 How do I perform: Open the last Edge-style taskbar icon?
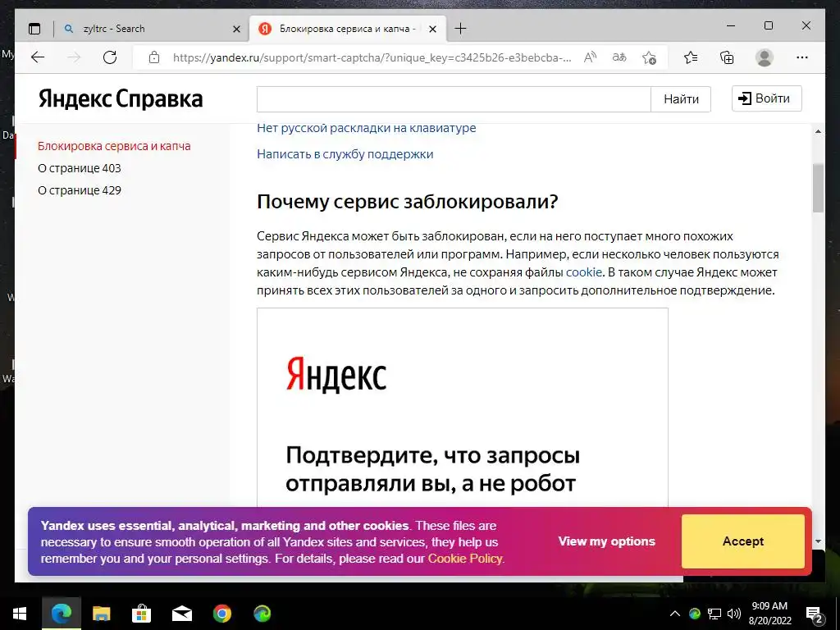(262, 614)
